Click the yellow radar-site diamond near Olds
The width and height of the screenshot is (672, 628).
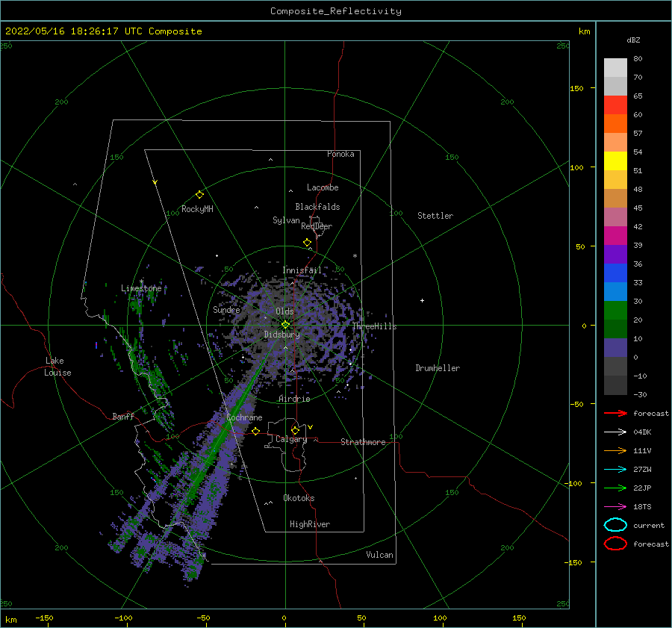pos(285,325)
